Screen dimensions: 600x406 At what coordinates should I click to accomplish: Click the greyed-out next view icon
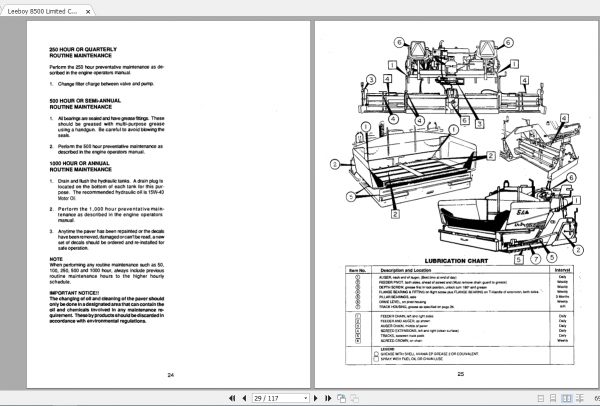click(355, 398)
